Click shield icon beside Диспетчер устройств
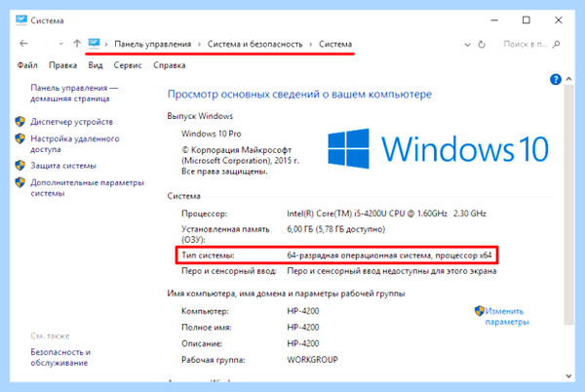585x392 pixels. point(20,122)
